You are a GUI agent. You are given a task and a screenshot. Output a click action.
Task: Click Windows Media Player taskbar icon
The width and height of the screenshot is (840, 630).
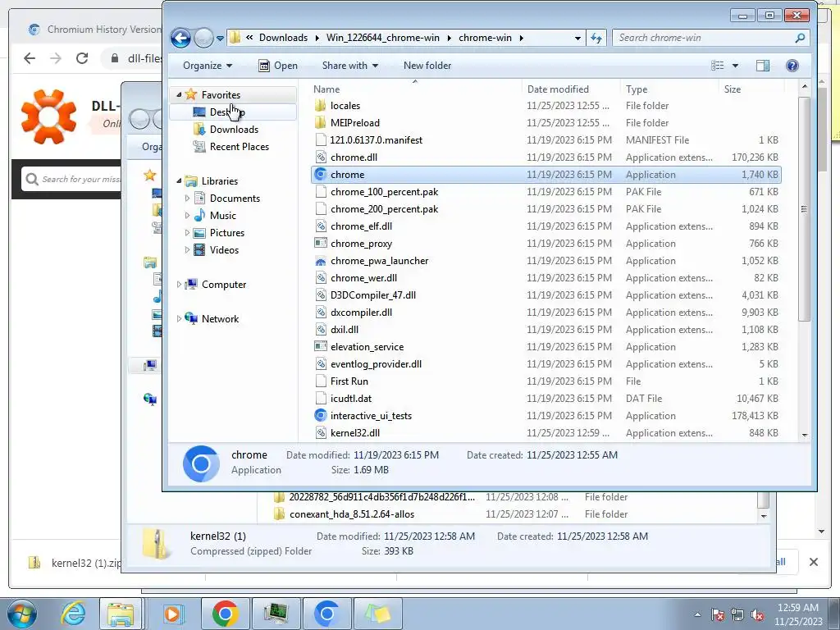pyautogui.click(x=173, y=614)
